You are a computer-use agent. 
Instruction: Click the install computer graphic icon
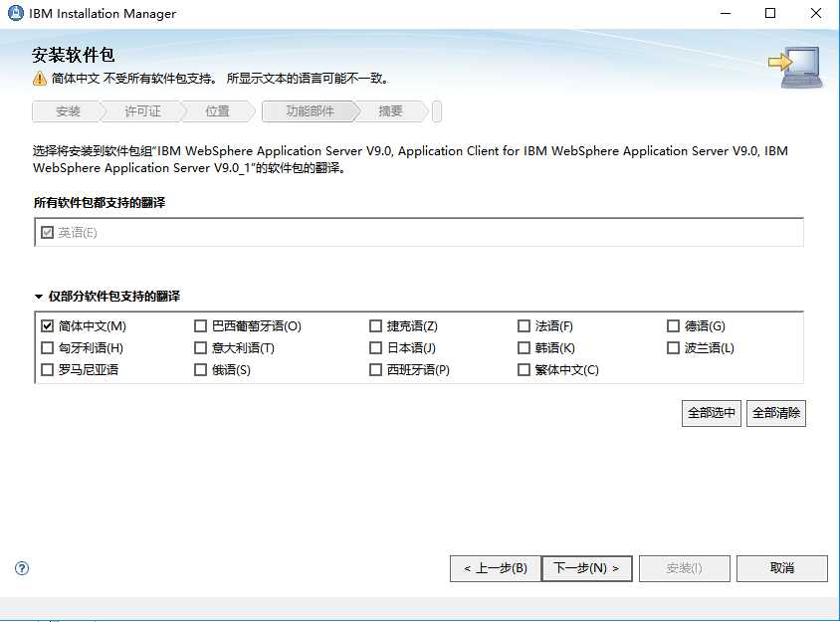(796, 68)
